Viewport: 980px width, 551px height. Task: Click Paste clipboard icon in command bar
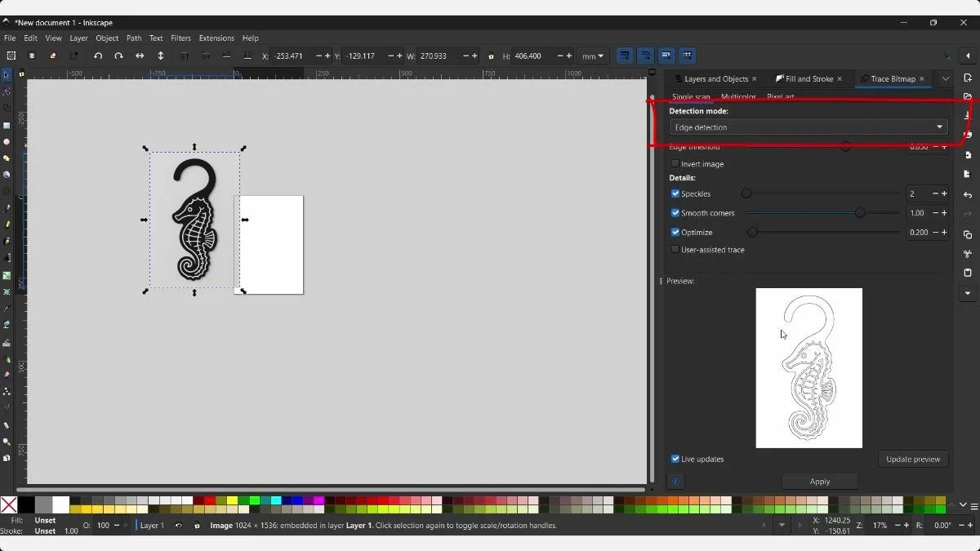click(968, 273)
